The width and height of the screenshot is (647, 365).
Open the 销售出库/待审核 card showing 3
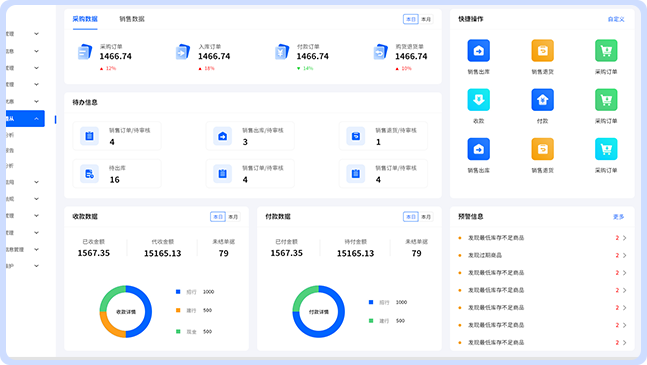pos(250,136)
